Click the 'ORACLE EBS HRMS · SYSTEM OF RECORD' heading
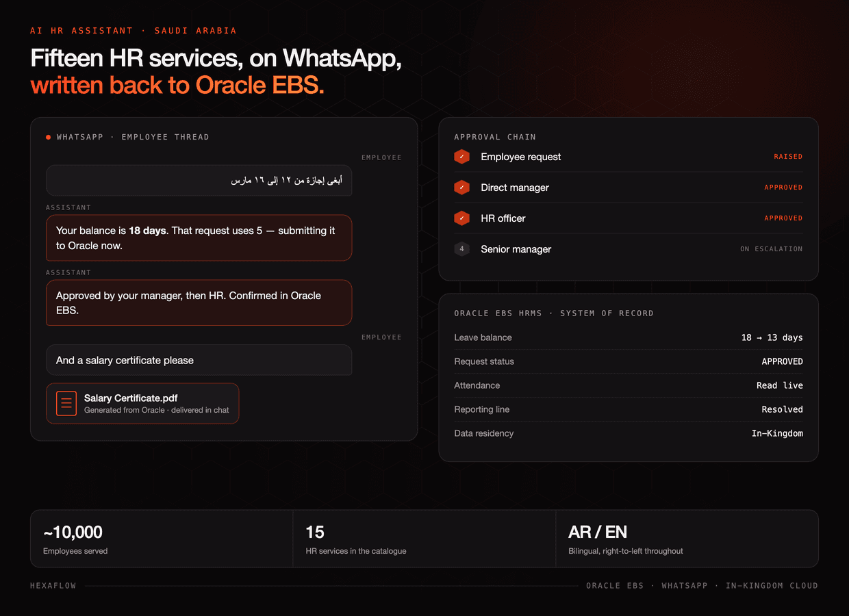This screenshot has width=849, height=616. tap(554, 313)
